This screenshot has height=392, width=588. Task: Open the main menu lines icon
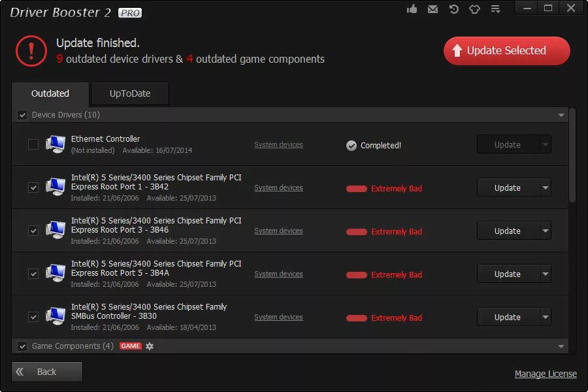pyautogui.click(x=495, y=9)
